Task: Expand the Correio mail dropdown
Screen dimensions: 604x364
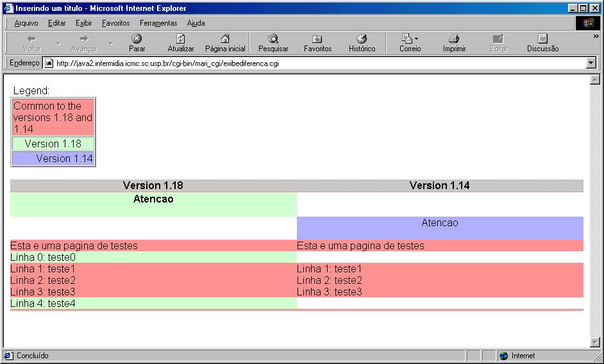Action: click(417, 39)
